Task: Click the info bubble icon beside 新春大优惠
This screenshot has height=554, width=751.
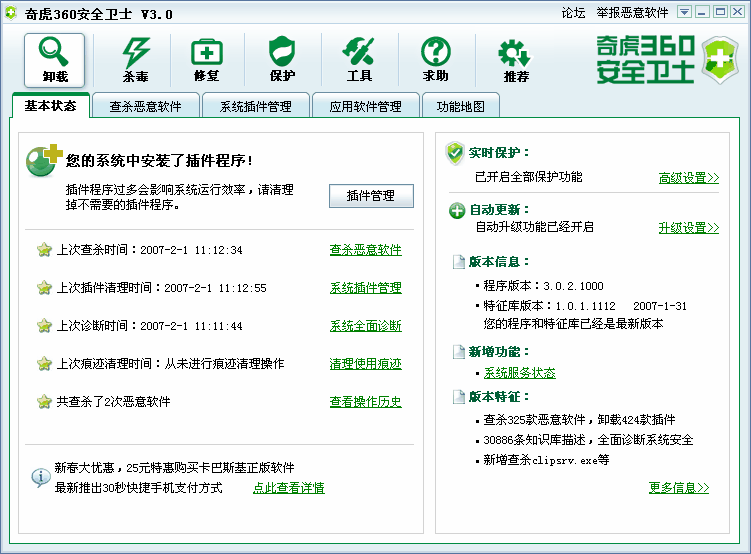Action: (x=41, y=477)
